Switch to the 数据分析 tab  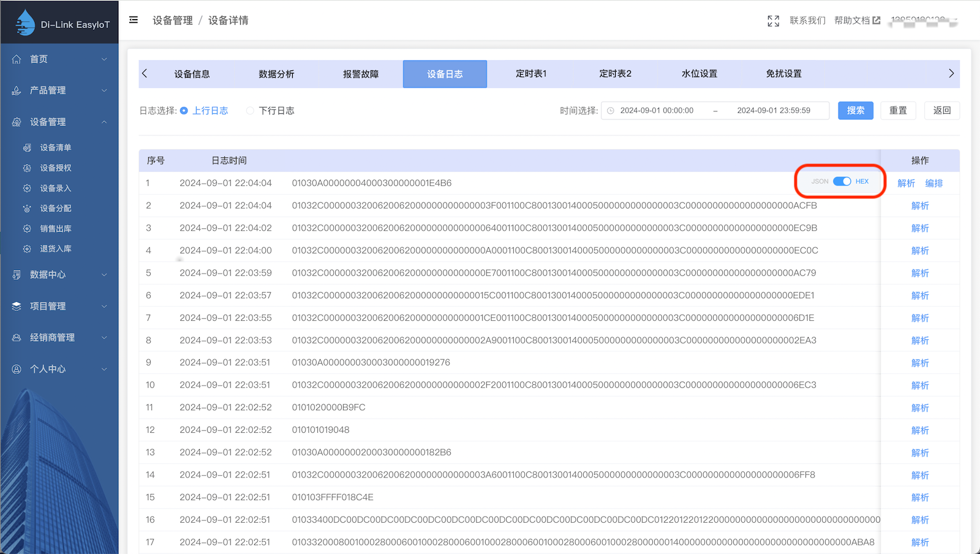click(x=276, y=74)
